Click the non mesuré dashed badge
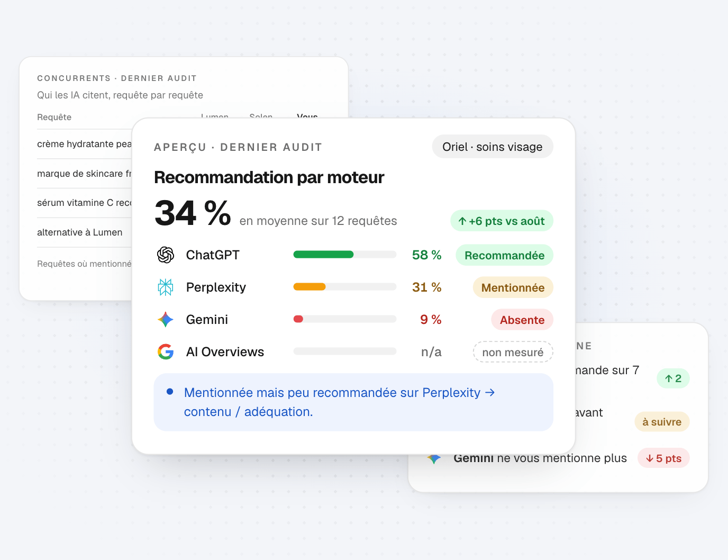This screenshot has width=728, height=560. pyautogui.click(x=513, y=352)
